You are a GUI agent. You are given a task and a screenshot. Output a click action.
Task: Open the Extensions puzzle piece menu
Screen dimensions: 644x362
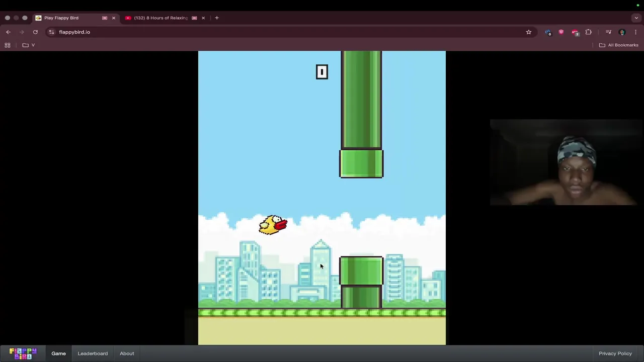(x=589, y=32)
